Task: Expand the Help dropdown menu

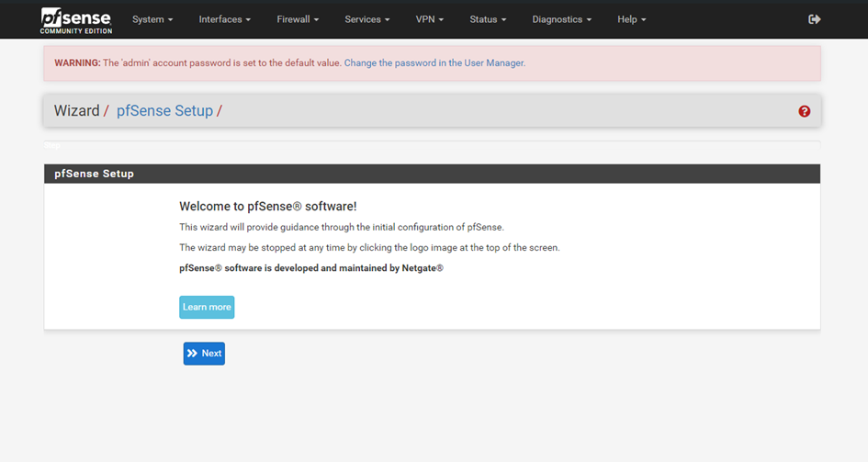Action: point(631,19)
